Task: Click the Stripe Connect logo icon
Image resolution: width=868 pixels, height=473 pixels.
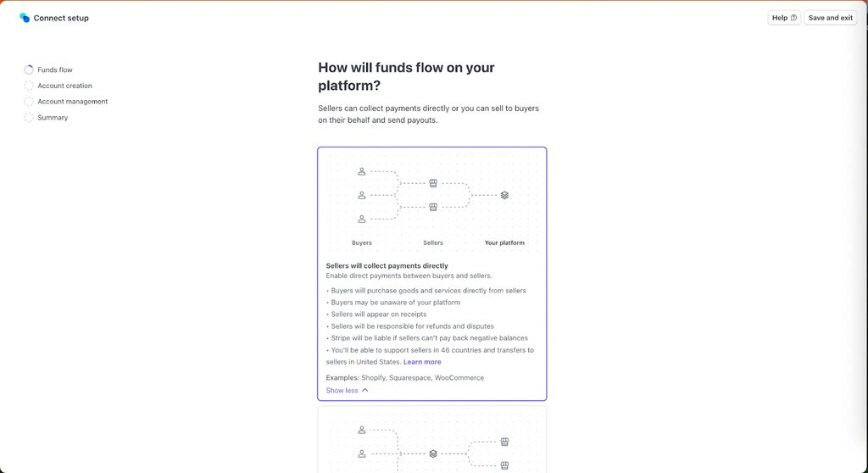Action: point(25,18)
